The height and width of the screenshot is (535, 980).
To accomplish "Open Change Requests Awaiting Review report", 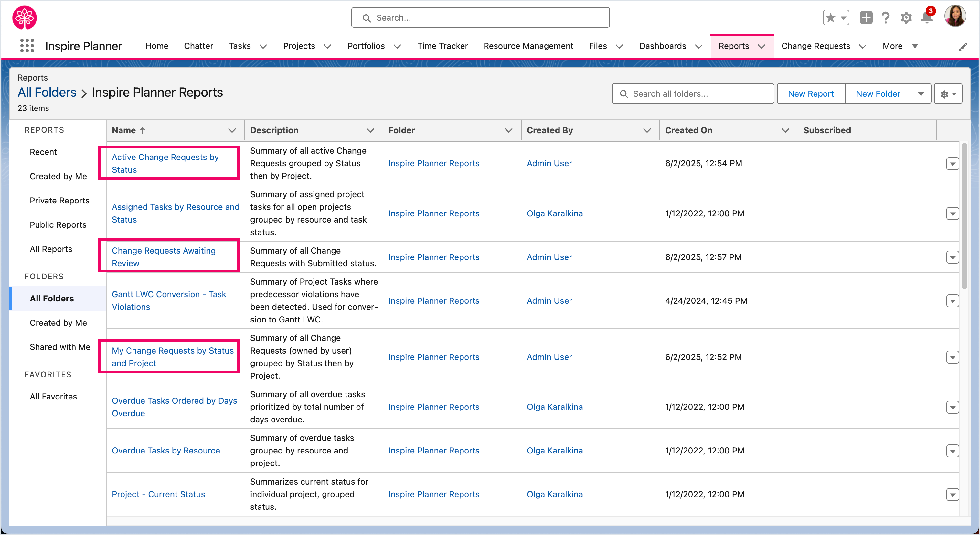I will [x=164, y=257].
